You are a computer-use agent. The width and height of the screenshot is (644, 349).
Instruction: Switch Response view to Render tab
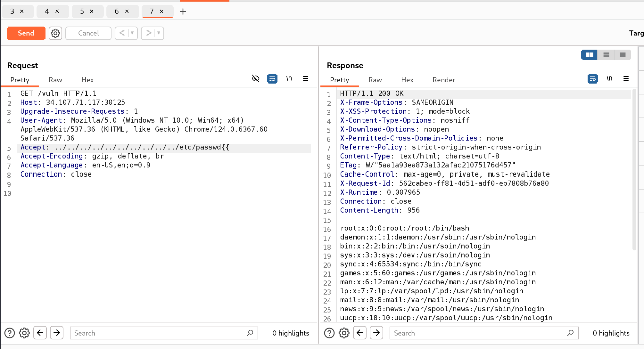tap(443, 80)
